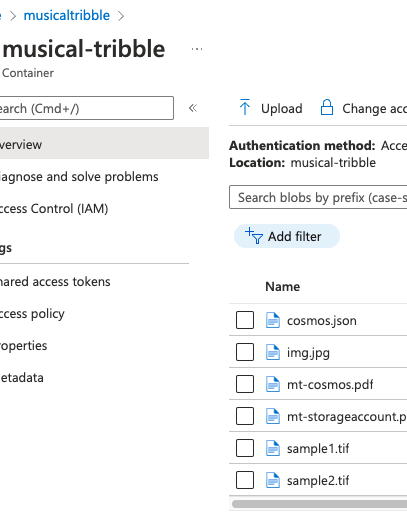This screenshot has height=528, width=407.
Task: Click the Upload arrow icon
Action: [245, 107]
